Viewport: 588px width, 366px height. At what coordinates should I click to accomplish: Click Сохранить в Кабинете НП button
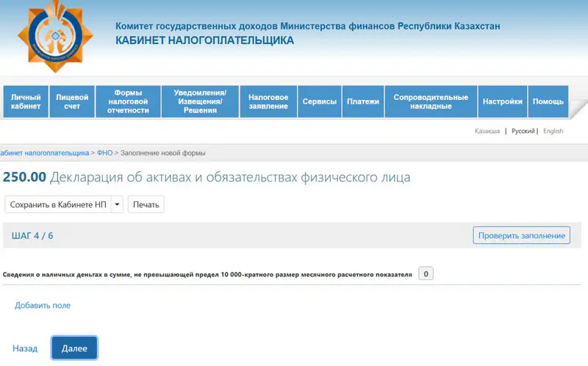tap(57, 204)
